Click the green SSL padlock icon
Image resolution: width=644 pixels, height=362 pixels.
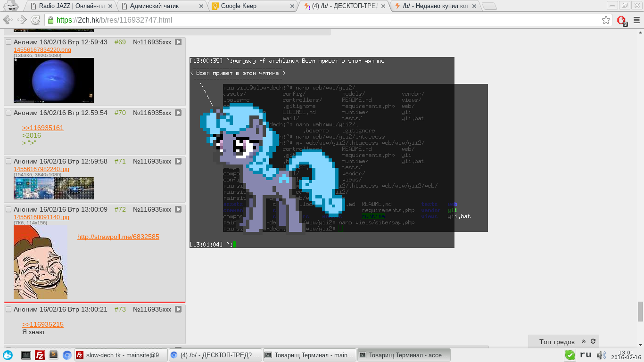50,20
